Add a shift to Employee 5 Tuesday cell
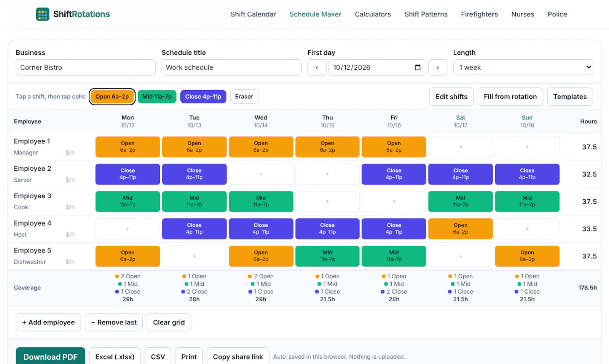This screenshot has width=609, height=364. pos(194,256)
